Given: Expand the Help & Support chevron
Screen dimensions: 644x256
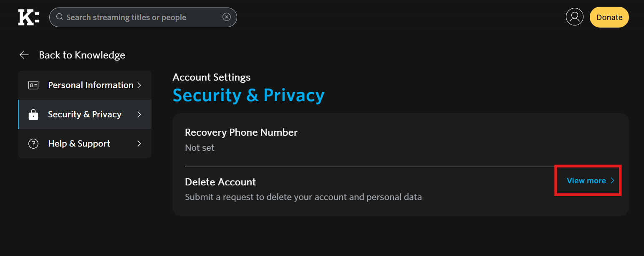Looking at the screenshot, I should click(139, 144).
